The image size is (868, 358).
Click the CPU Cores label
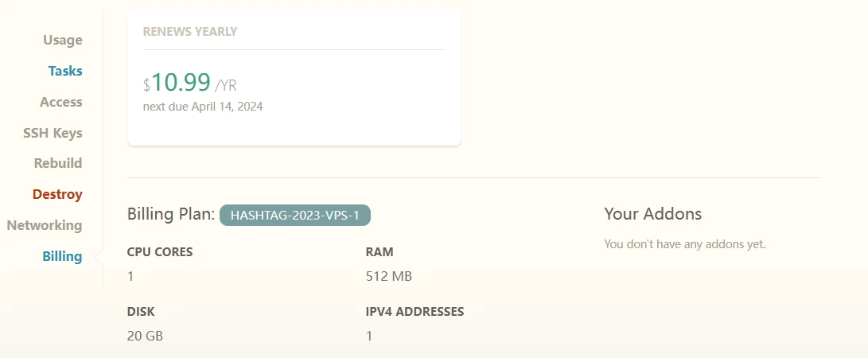tap(160, 252)
